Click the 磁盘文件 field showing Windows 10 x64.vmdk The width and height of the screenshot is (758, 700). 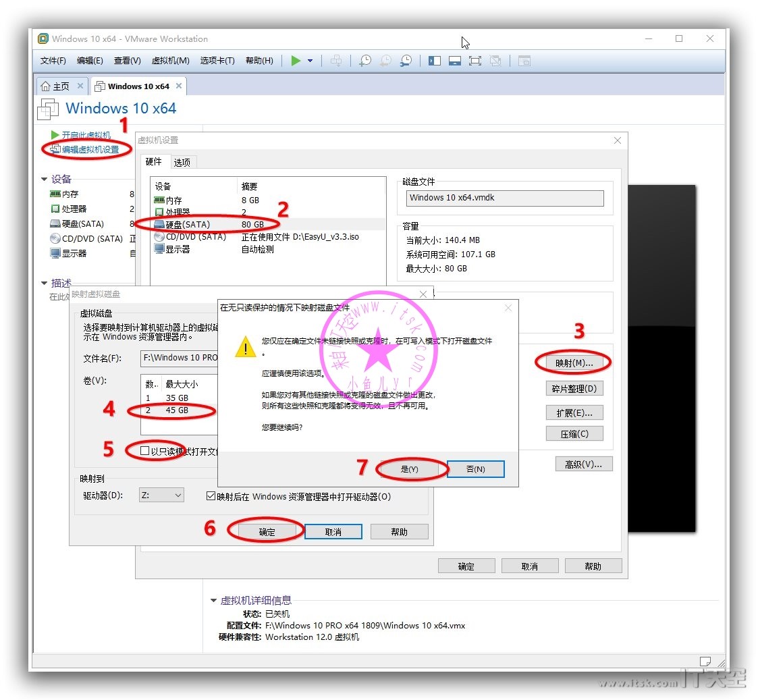click(x=505, y=198)
